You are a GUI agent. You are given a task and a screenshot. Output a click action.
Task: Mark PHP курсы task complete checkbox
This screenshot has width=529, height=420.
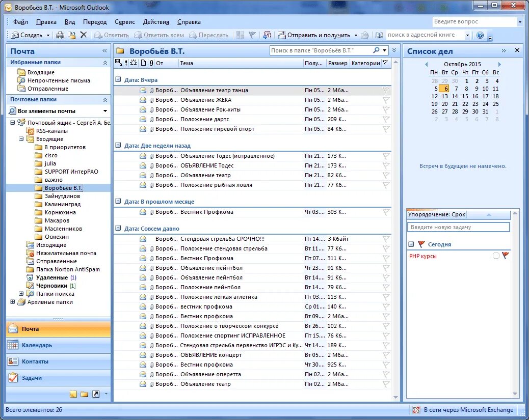point(495,256)
